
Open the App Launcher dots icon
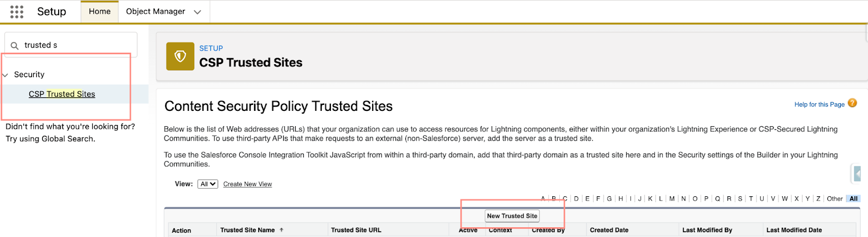pyautogui.click(x=17, y=12)
